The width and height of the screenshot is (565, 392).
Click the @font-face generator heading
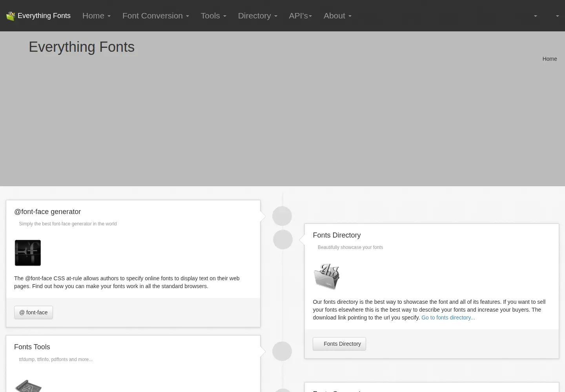pyautogui.click(x=47, y=212)
